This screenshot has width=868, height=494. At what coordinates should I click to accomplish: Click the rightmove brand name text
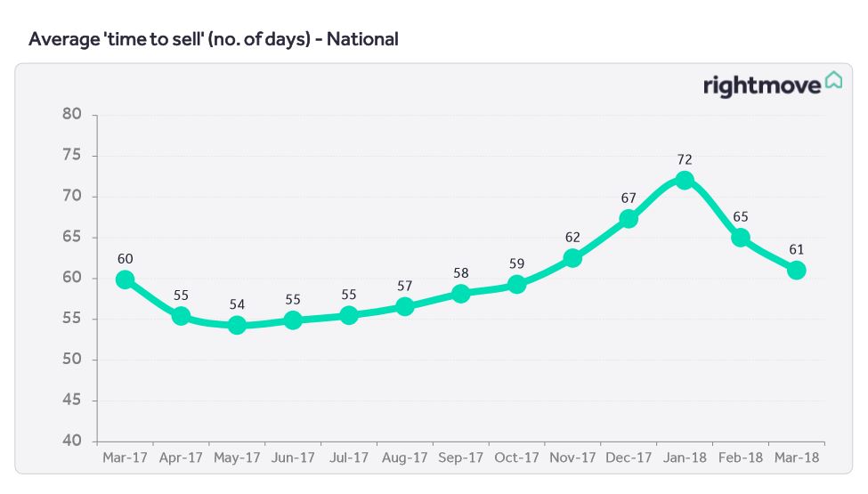[x=762, y=85]
